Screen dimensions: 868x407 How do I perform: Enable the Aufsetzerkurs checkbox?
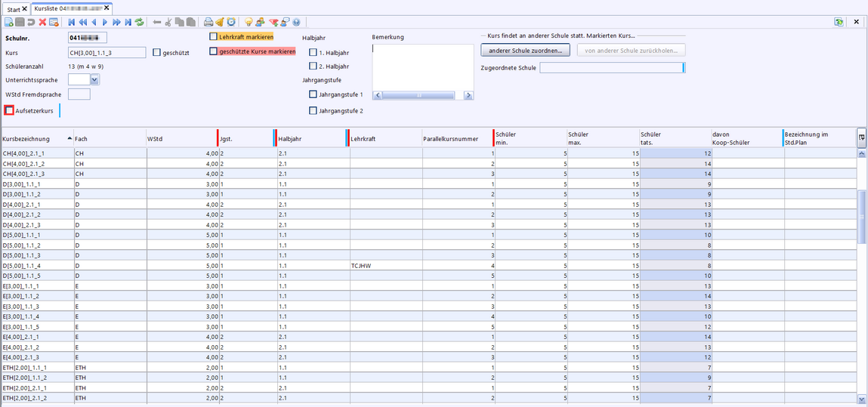(9, 111)
